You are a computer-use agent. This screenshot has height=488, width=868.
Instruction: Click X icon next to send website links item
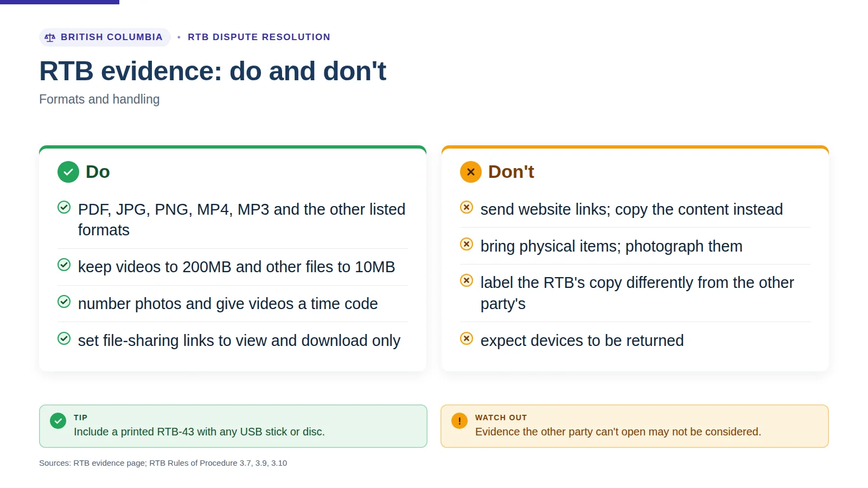467,207
